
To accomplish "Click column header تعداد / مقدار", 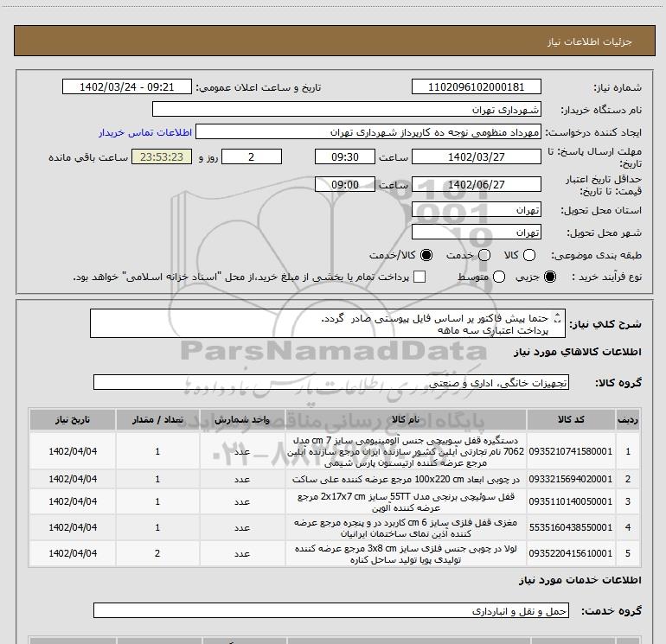I will pyautogui.click(x=157, y=420).
